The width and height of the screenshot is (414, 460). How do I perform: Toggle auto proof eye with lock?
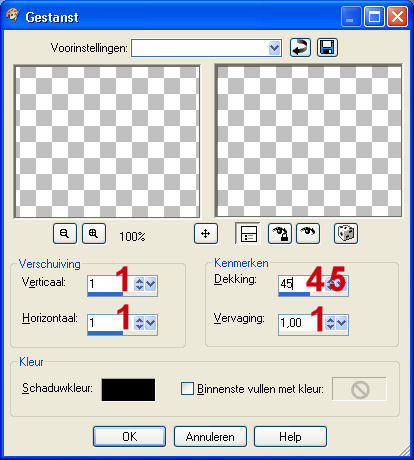pyautogui.click(x=280, y=233)
